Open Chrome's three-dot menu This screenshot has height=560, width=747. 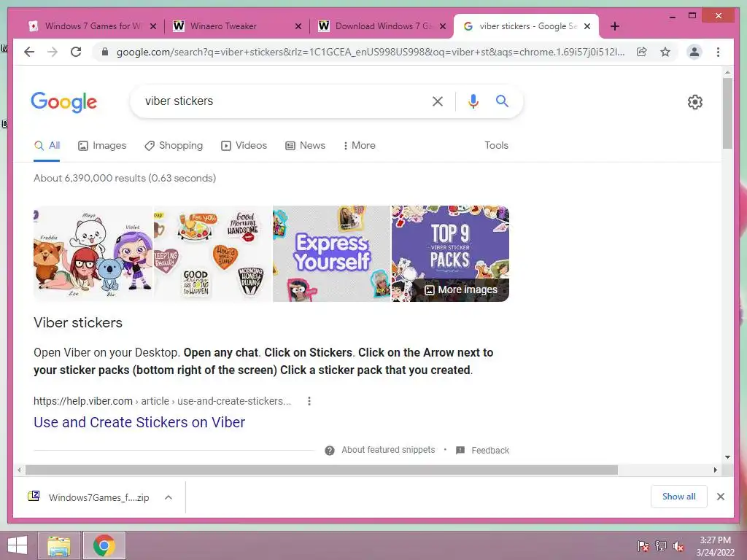point(718,52)
